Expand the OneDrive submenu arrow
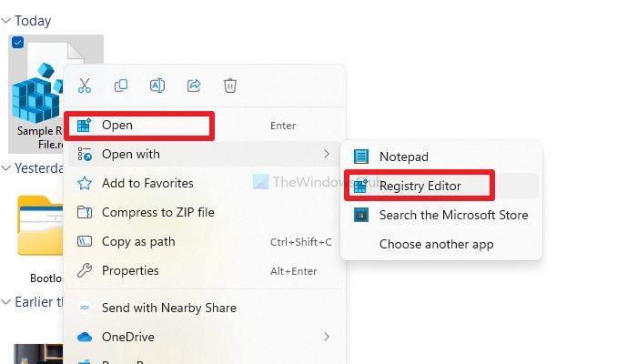Image resolution: width=637 pixels, height=364 pixels. (x=326, y=337)
